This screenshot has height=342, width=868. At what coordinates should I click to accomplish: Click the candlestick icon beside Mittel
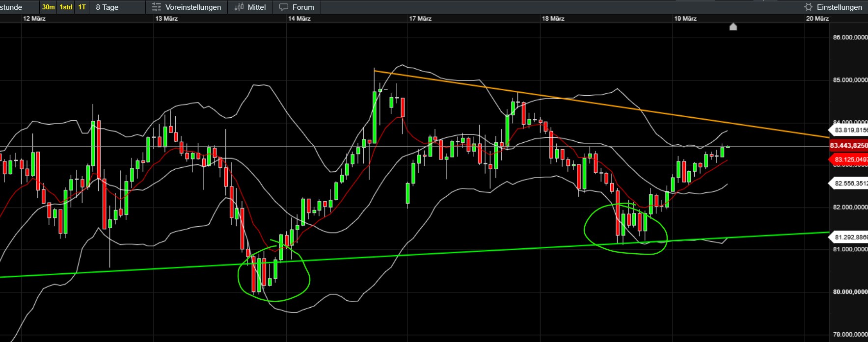pos(239,7)
